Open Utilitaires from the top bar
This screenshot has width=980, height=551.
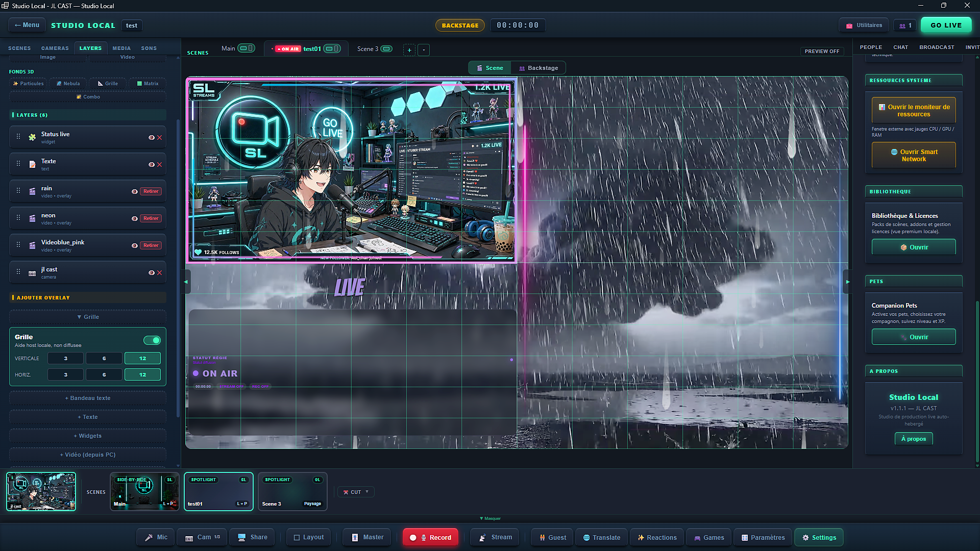(864, 25)
